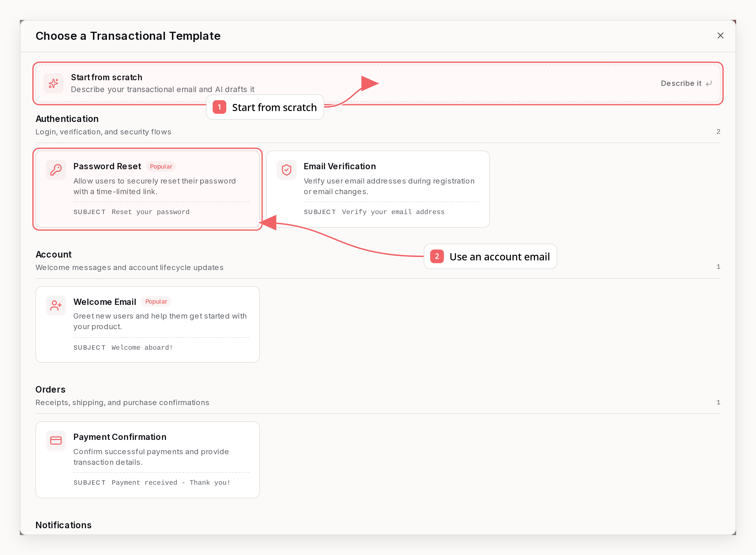Click the credit card icon on Payment Confirmation
Screen dimensions: 756x555
(x=56, y=441)
